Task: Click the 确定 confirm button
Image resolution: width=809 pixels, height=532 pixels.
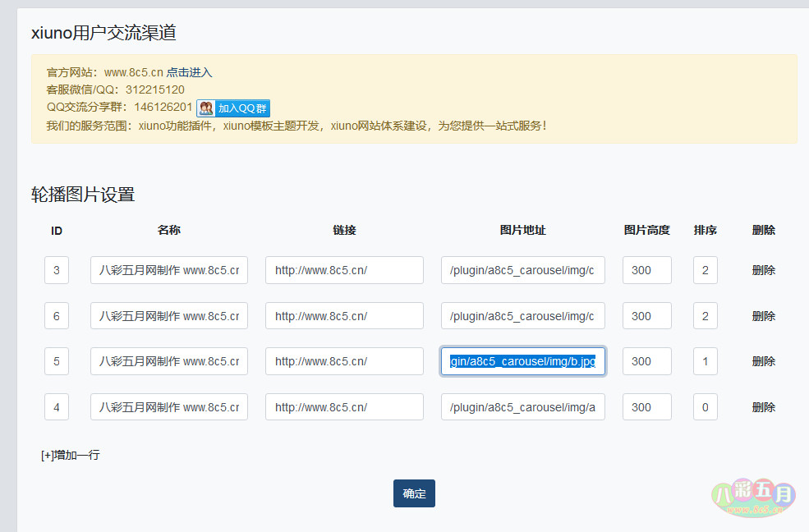Action: pyautogui.click(x=414, y=493)
